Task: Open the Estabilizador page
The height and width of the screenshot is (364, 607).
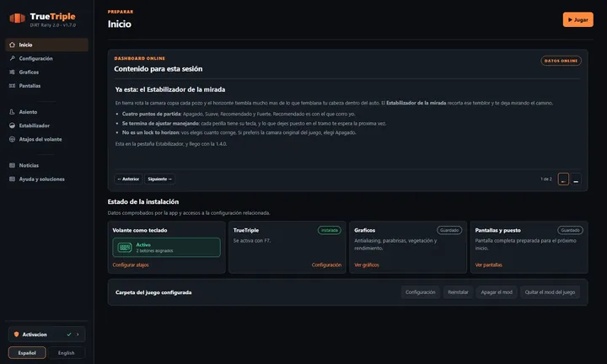Action: point(46,126)
